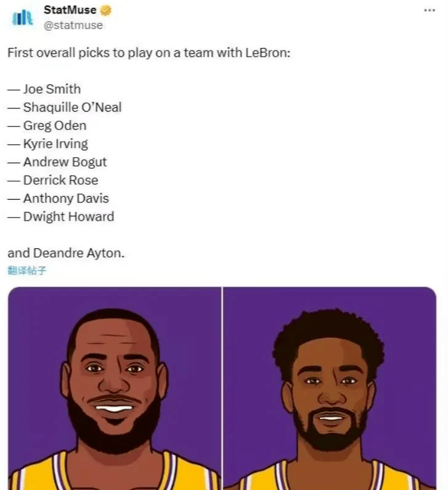The image size is (448, 490).
Task: Click the Derrick Rose line in tweet
Action: point(53,181)
